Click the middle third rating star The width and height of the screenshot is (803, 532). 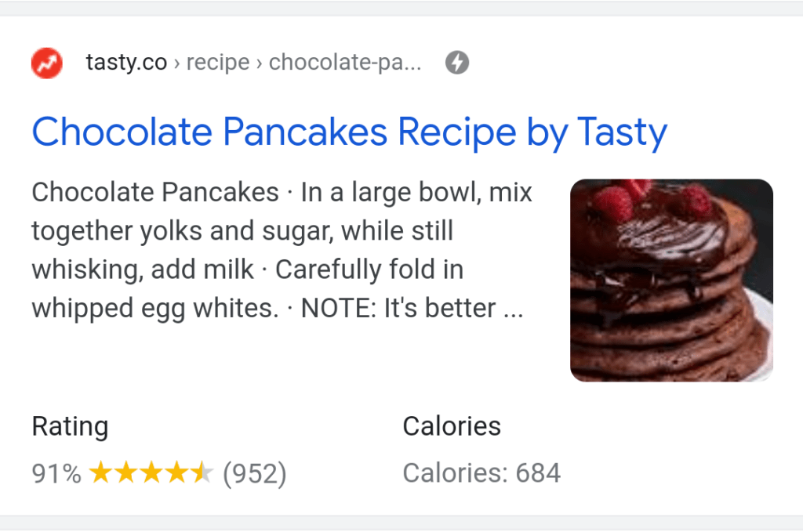click(x=151, y=472)
